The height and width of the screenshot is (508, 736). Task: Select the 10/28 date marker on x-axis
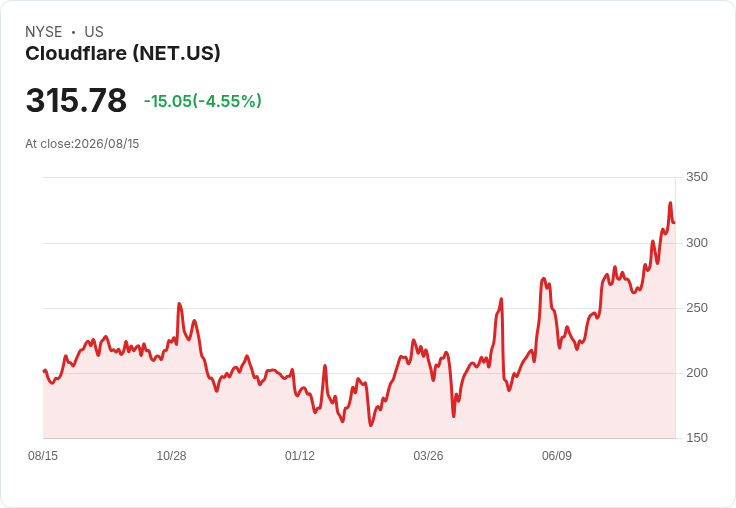[171, 455]
